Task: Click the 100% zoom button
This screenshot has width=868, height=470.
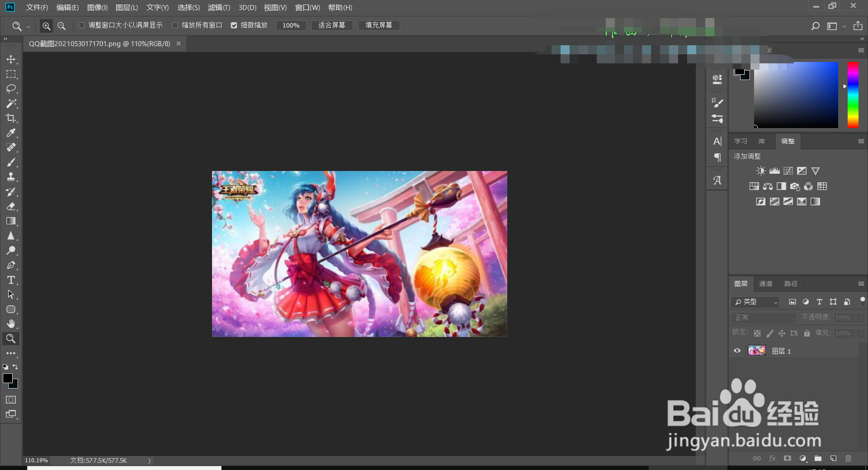Action: [x=291, y=25]
